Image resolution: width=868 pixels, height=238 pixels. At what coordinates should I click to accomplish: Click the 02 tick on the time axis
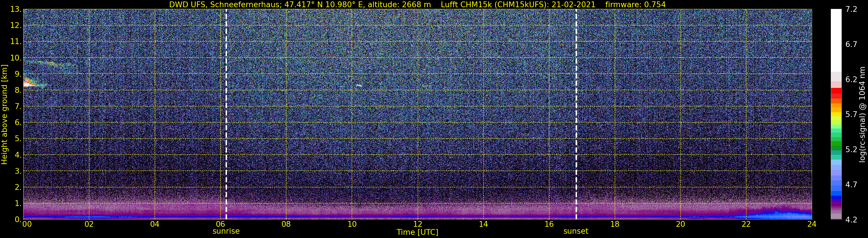click(89, 224)
